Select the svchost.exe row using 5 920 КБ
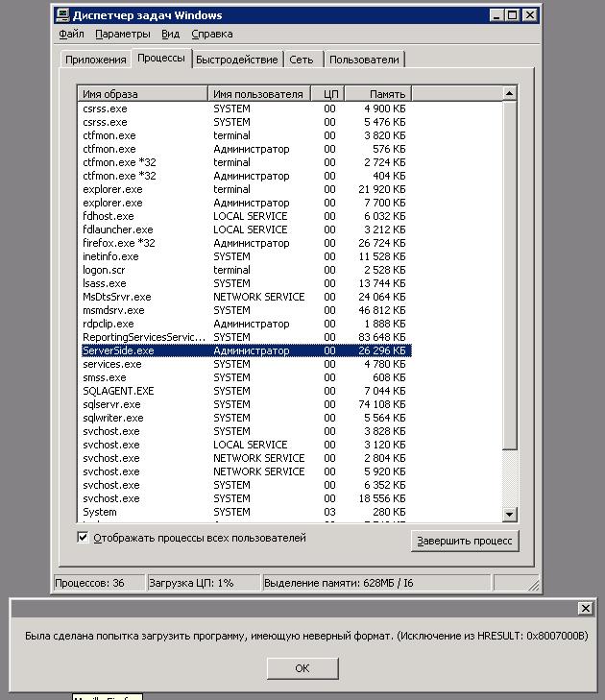This screenshot has width=605, height=700. coord(246,471)
